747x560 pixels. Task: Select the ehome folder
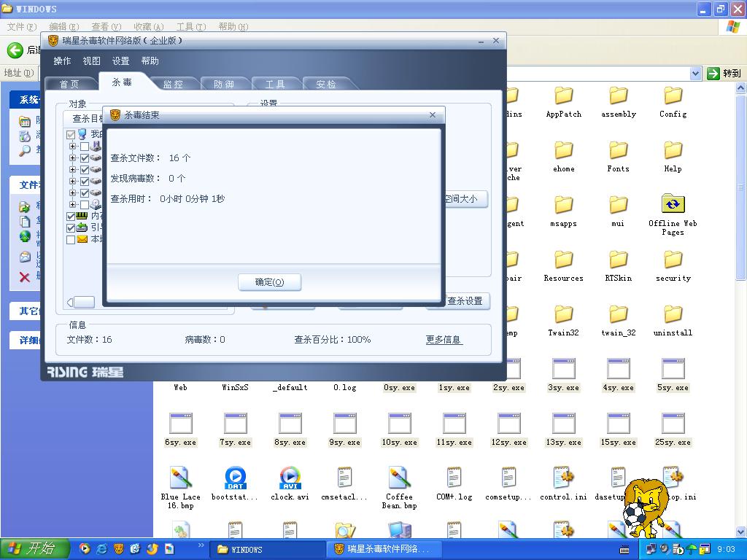click(x=564, y=150)
